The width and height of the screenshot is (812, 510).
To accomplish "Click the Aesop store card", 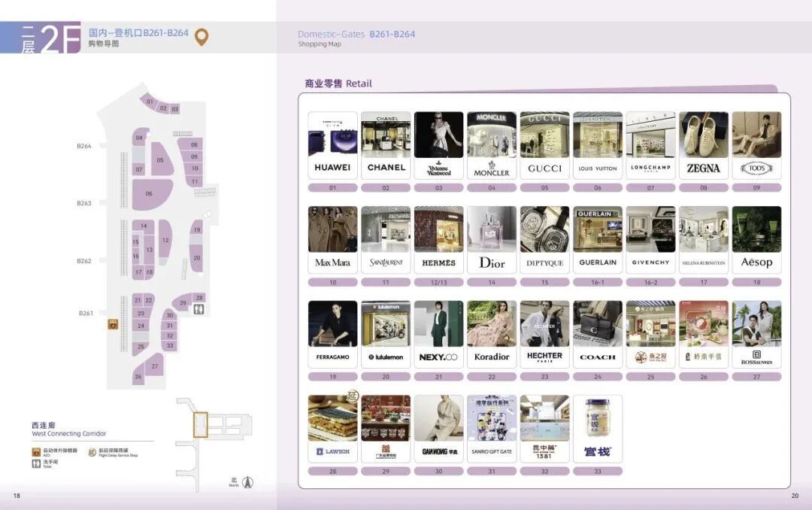I will click(x=756, y=240).
